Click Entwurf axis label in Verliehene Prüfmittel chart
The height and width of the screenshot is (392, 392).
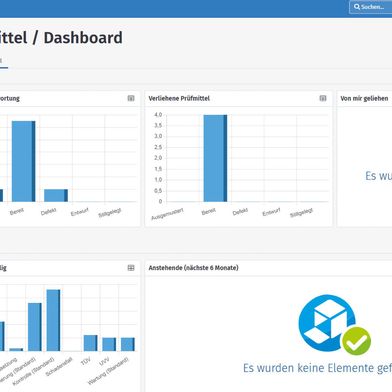coord(271,212)
